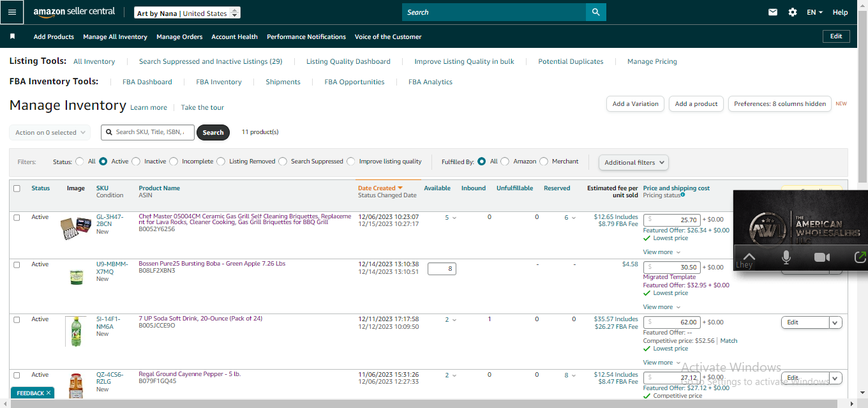Open the settings gear icon
Screen dimensions: 868x408
click(x=793, y=12)
